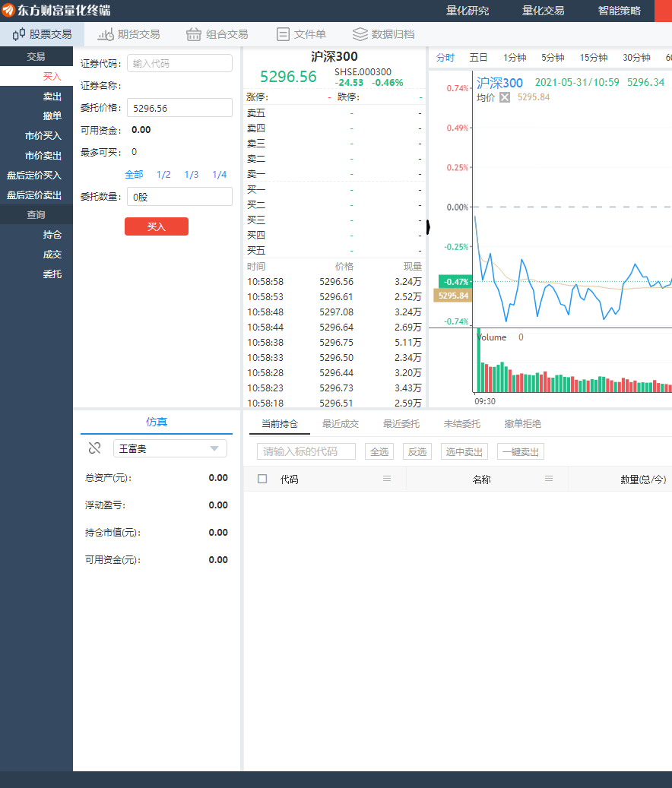Image resolution: width=672 pixels, height=788 pixels.
Task: Click the 10:58:58 trade row
Action: tap(334, 281)
